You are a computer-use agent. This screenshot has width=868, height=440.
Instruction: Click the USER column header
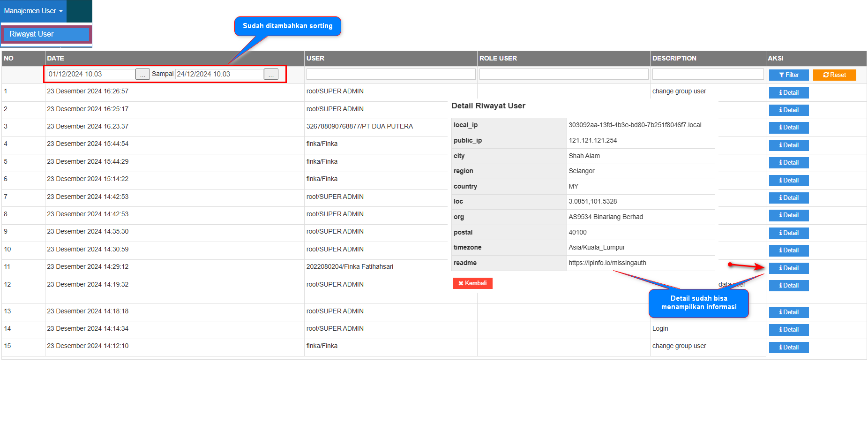click(x=315, y=58)
